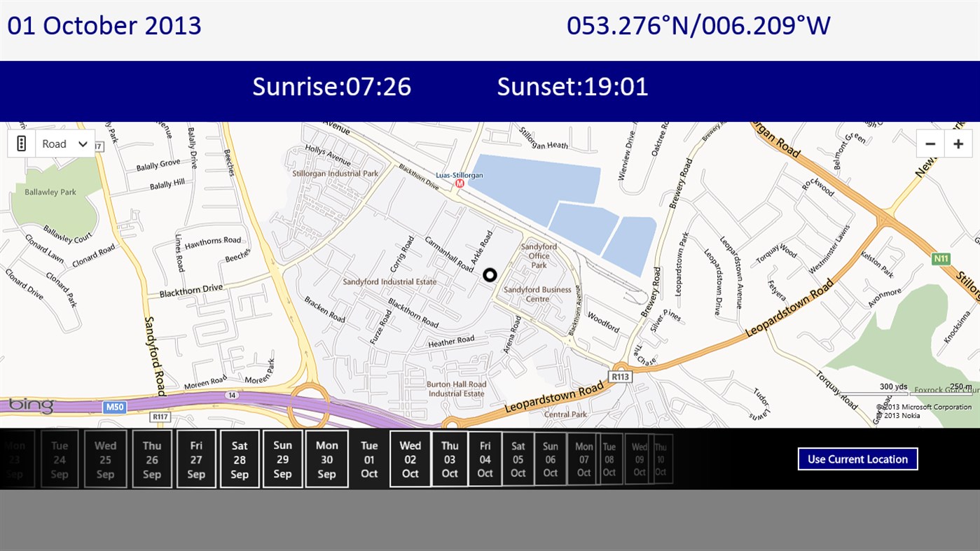Click the Use Current Location button
The height and width of the screenshot is (551, 980).
[857, 459]
